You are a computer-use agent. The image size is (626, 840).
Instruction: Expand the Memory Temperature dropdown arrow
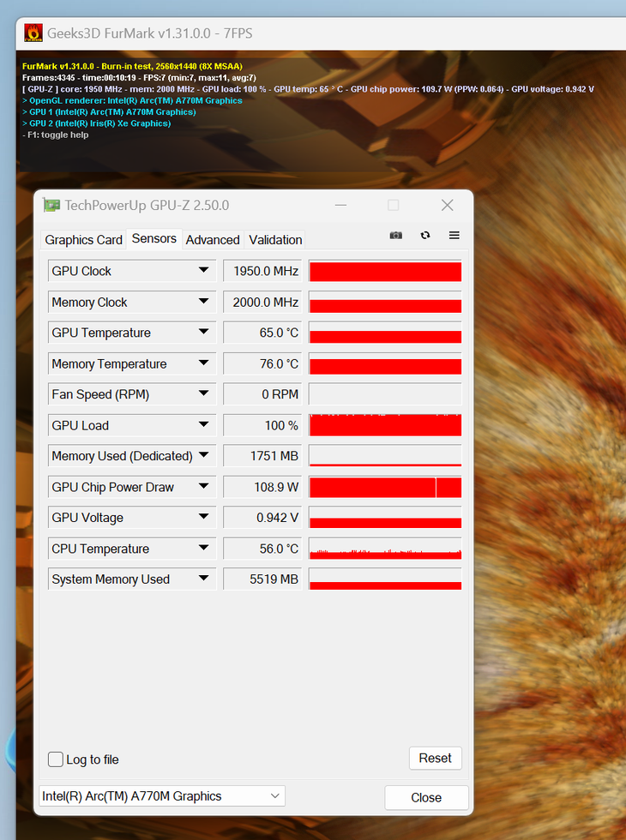pyautogui.click(x=204, y=363)
